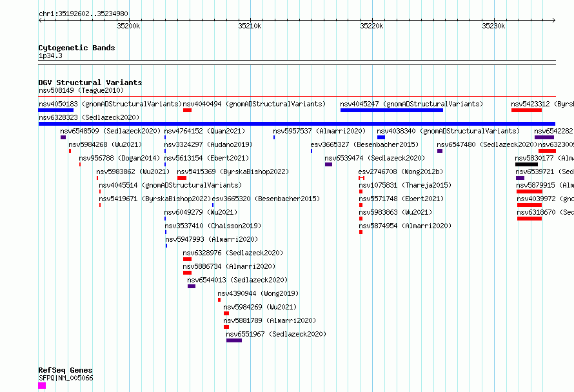
Task: Open variant nsv508149 (Teague2010)
Action: [x=81, y=90]
